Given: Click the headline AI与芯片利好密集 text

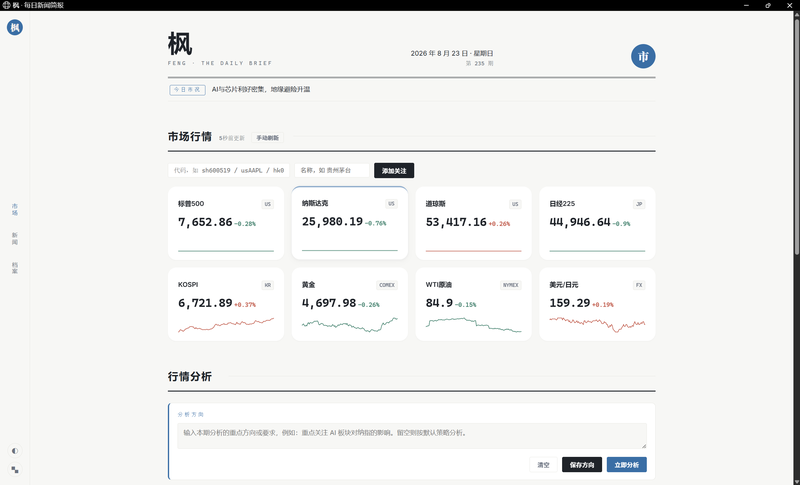Looking at the screenshot, I should (261, 89).
